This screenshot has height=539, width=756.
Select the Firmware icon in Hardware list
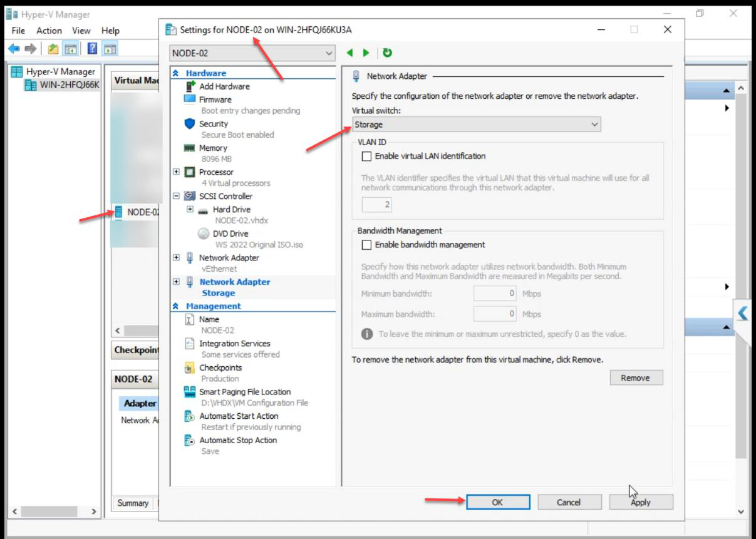190,99
